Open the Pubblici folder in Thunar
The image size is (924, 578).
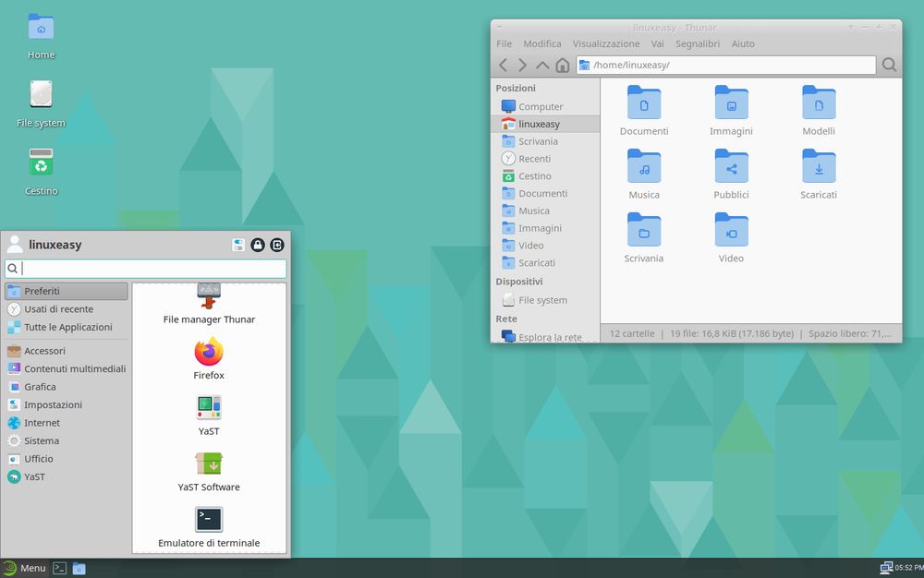[x=731, y=165]
